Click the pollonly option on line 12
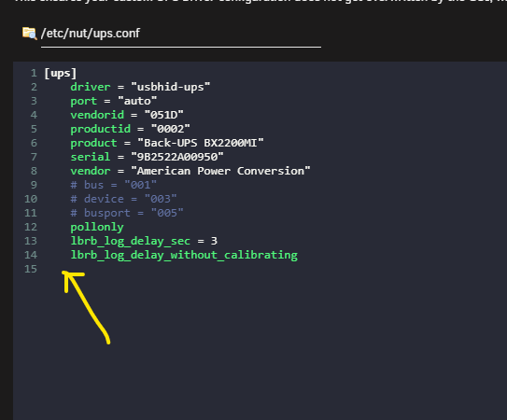 pyautogui.click(x=97, y=227)
